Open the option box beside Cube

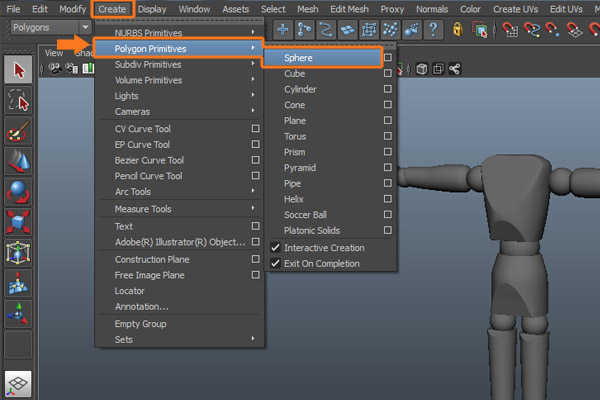pyautogui.click(x=387, y=74)
